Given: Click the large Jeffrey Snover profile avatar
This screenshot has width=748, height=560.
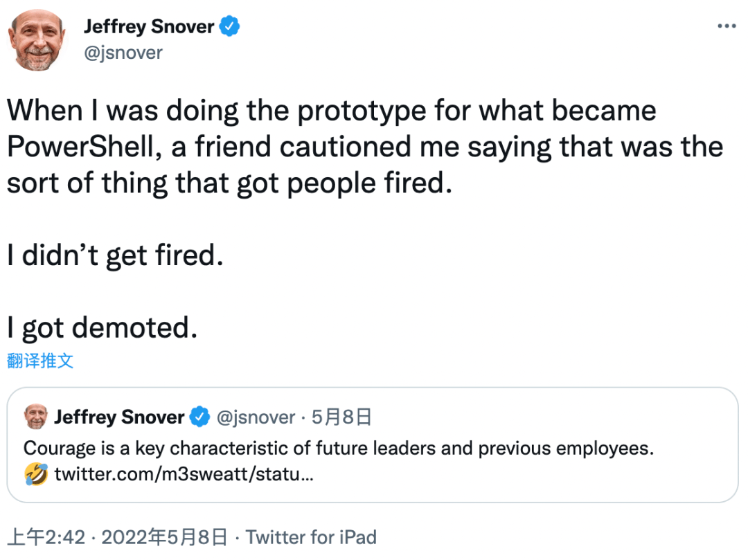Looking at the screenshot, I should click(38, 40).
